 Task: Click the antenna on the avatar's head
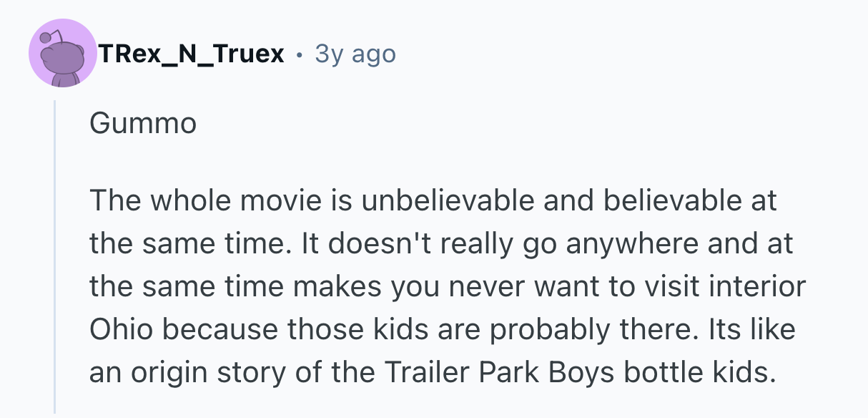click(46, 36)
